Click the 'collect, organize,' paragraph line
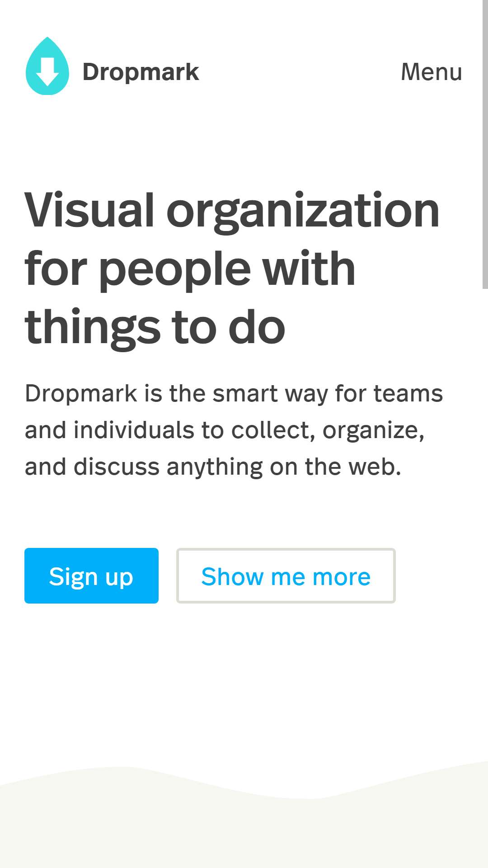488x868 pixels. [225, 430]
